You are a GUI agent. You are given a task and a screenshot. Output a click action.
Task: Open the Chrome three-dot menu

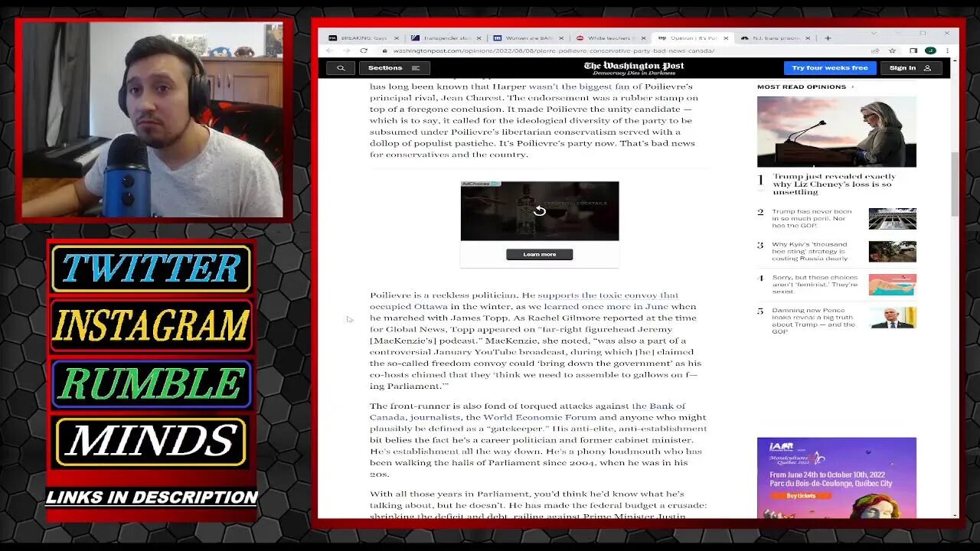pyautogui.click(x=947, y=51)
